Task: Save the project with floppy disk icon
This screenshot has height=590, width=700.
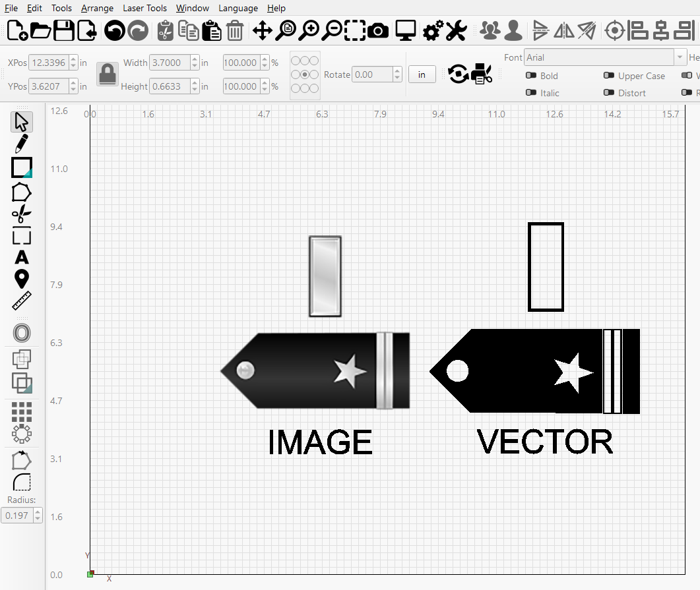Action: [x=64, y=31]
